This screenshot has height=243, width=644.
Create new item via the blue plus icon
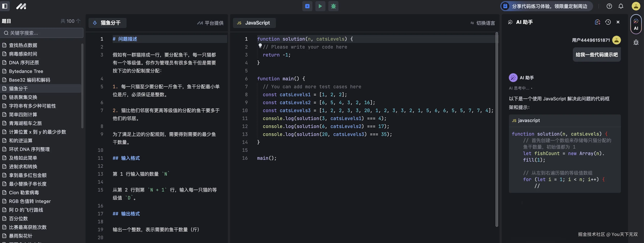point(307,6)
